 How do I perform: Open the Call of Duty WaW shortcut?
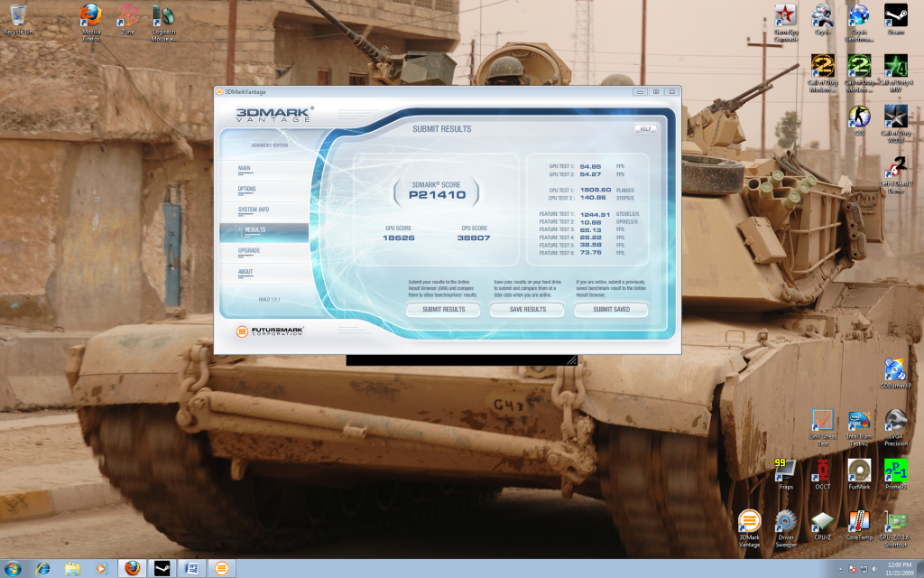[896, 124]
